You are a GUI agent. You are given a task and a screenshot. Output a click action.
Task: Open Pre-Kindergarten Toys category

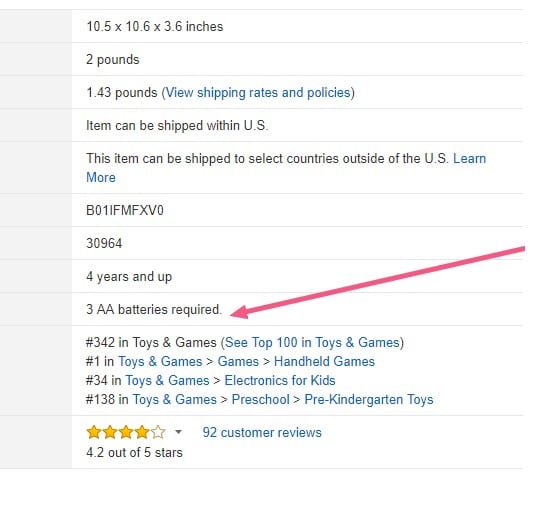coord(369,399)
